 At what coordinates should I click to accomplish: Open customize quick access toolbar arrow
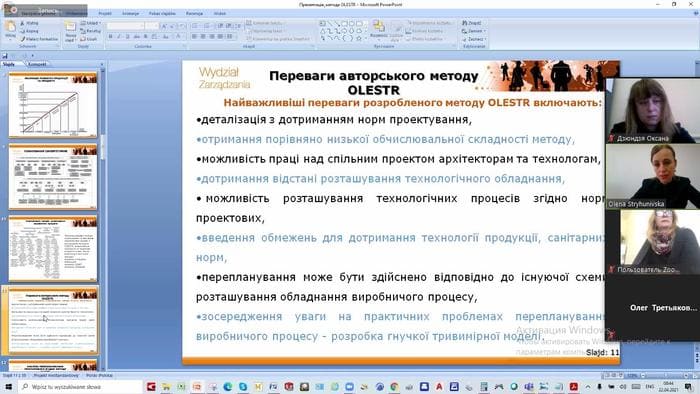(x=33, y=56)
